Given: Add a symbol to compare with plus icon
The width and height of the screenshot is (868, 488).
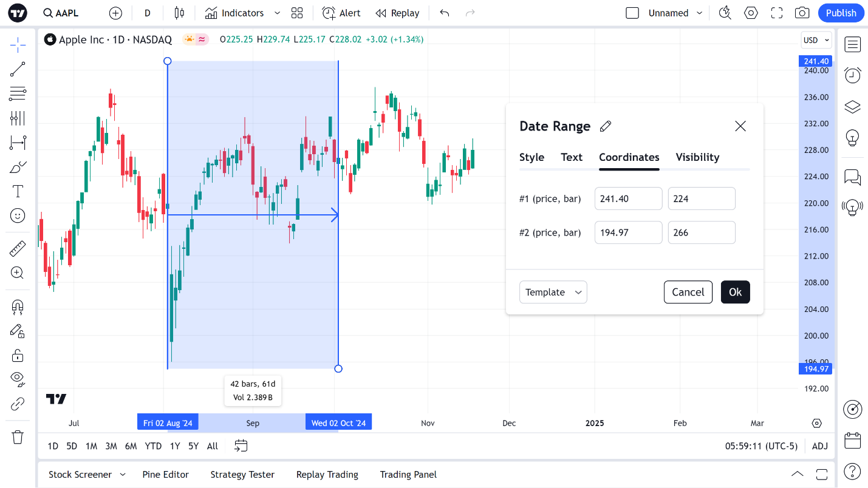Looking at the screenshot, I should [115, 13].
